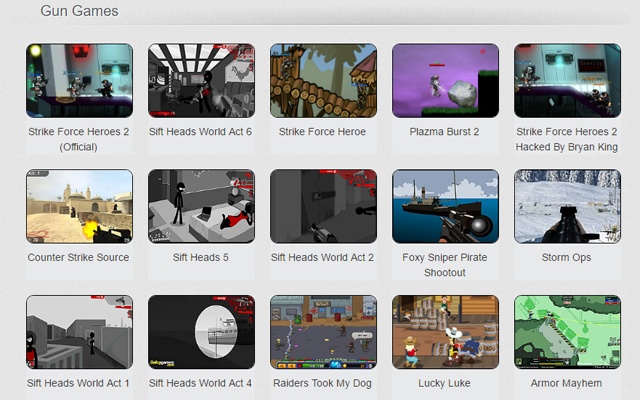Open the Sift Heads World Act 6 thumbnail
The height and width of the screenshot is (400, 640).
(202, 81)
